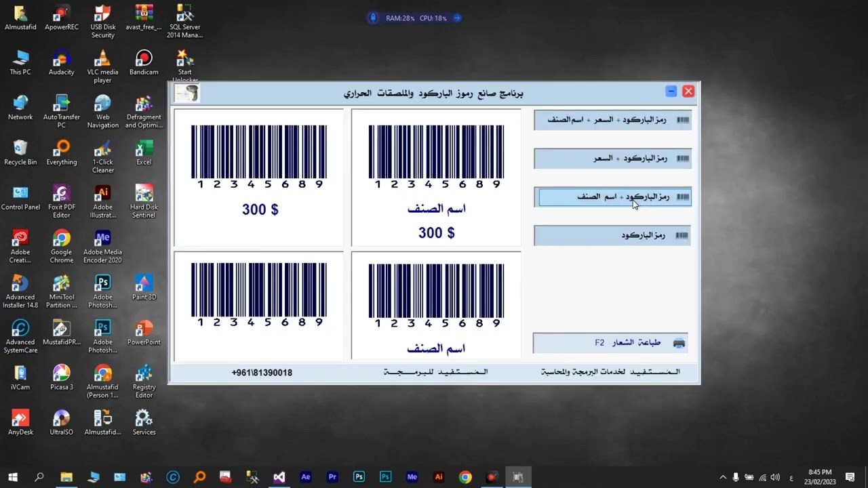Open volume control in system tray
Image resolution: width=868 pixels, height=488 pixels.
(x=775, y=477)
